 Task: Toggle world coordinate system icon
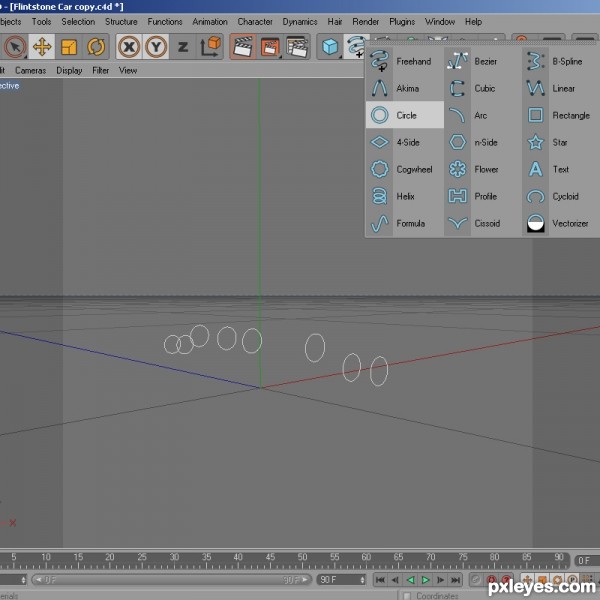(210, 47)
